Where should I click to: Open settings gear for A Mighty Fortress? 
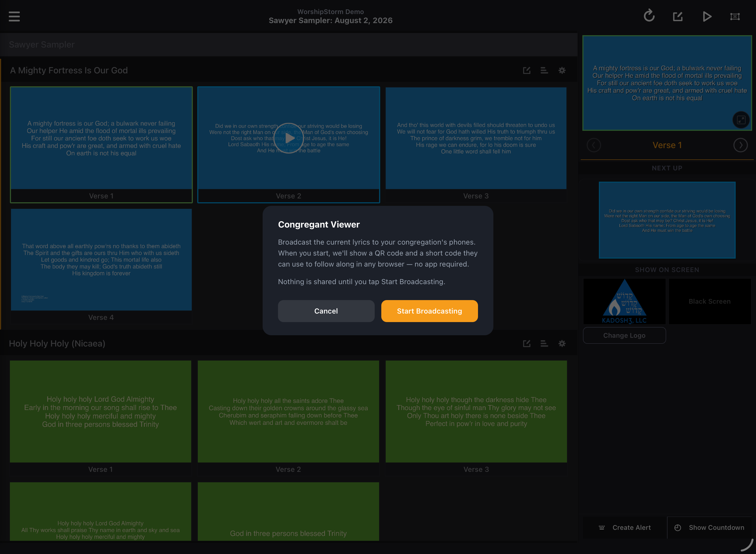click(x=562, y=70)
